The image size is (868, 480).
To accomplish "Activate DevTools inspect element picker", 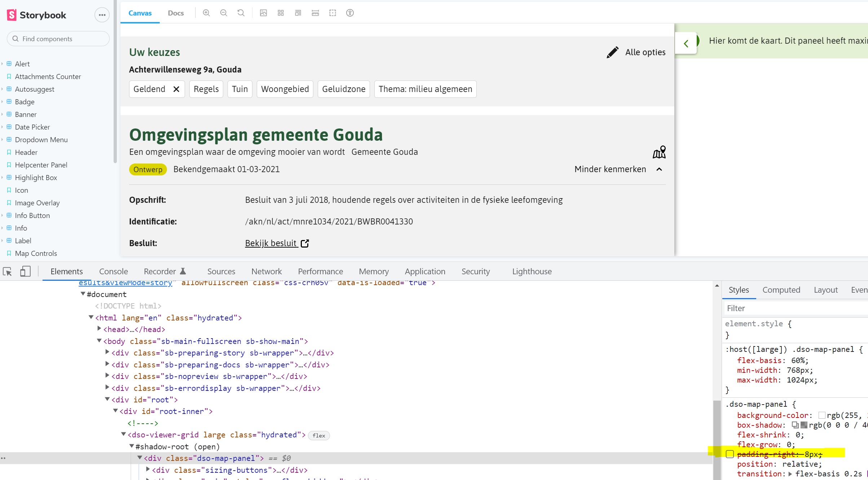I will [7, 271].
